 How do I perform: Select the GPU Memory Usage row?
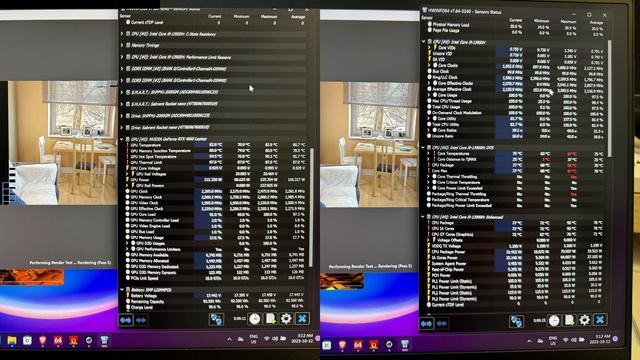pos(215,238)
